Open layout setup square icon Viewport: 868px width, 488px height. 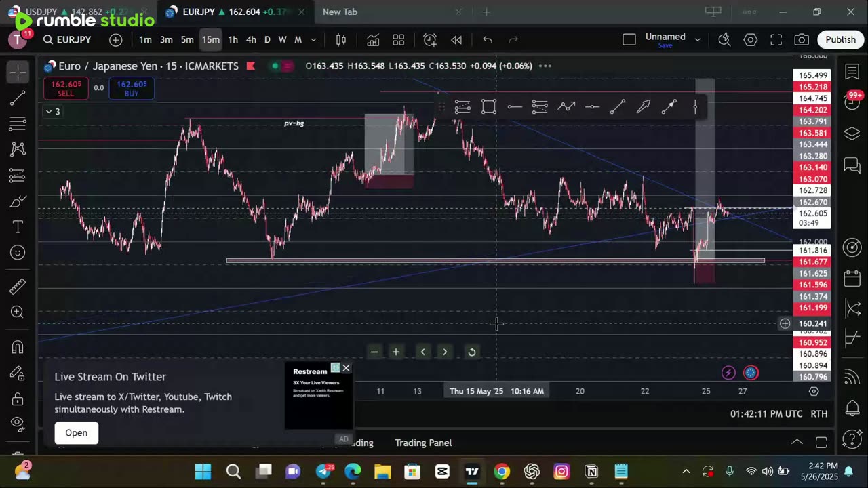click(629, 40)
